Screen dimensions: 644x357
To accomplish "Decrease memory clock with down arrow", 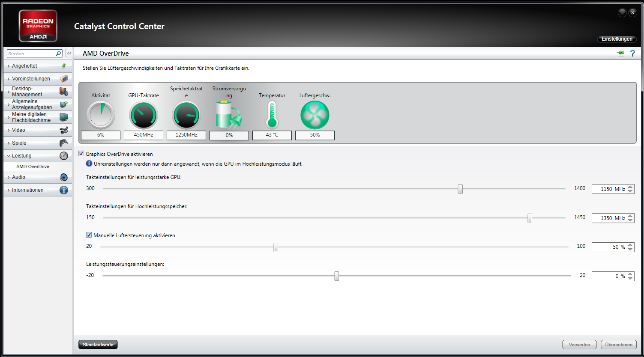I will click(630, 220).
